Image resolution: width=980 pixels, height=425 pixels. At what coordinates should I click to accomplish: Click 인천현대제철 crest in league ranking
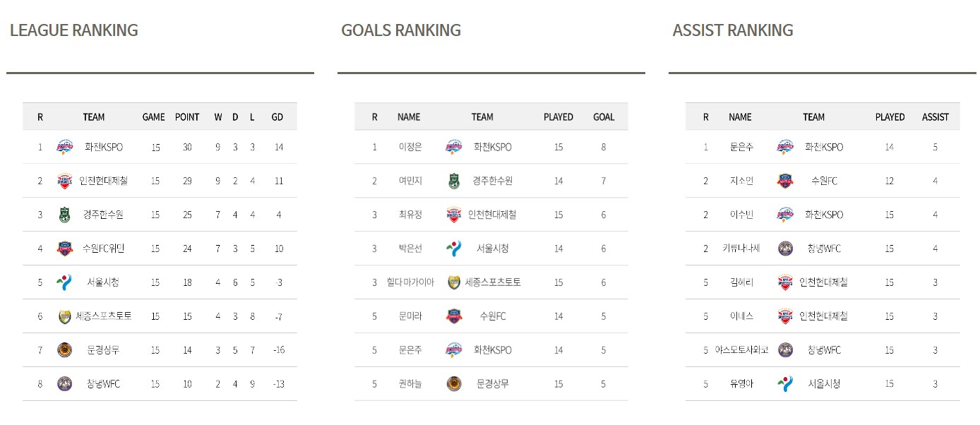click(64, 181)
